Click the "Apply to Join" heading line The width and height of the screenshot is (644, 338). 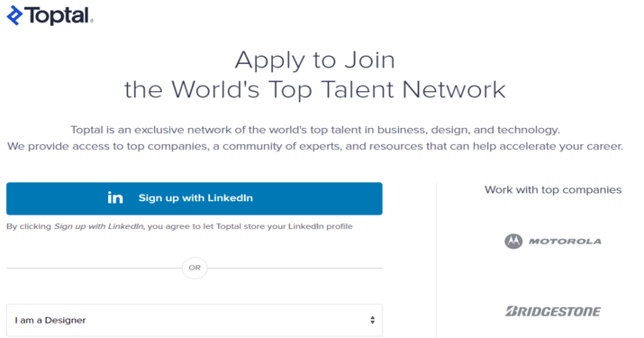[315, 60]
